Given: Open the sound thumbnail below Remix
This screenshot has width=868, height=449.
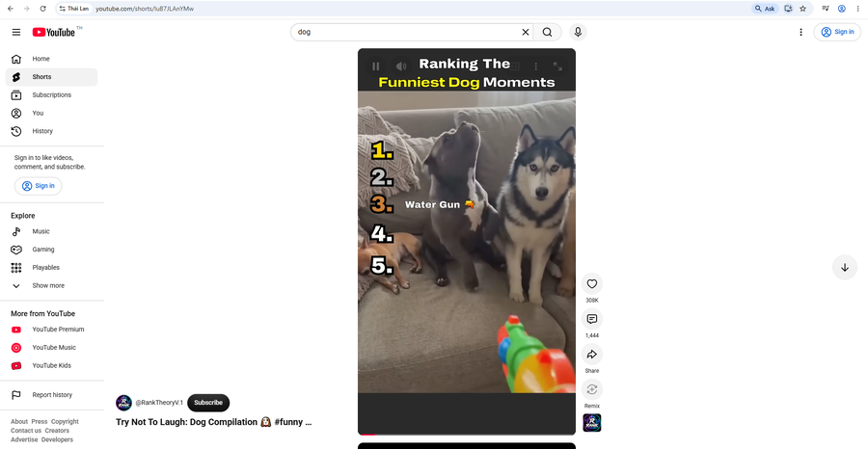Looking at the screenshot, I should (x=592, y=423).
